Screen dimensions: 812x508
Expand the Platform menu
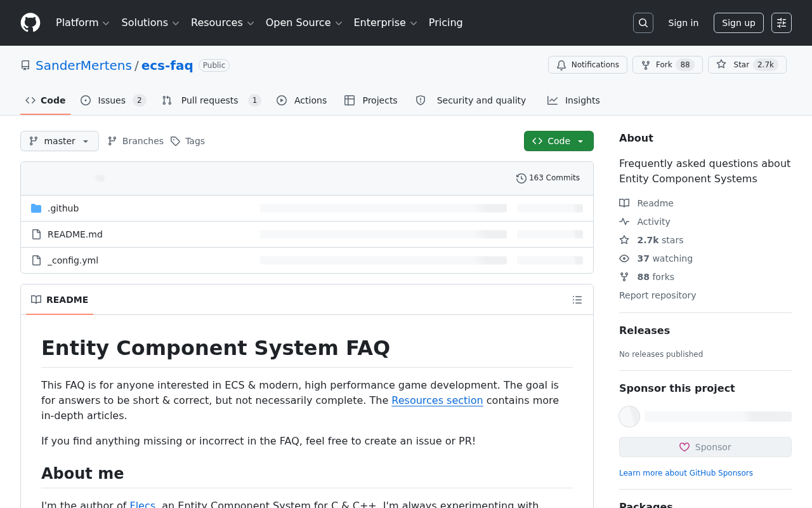[82, 23]
